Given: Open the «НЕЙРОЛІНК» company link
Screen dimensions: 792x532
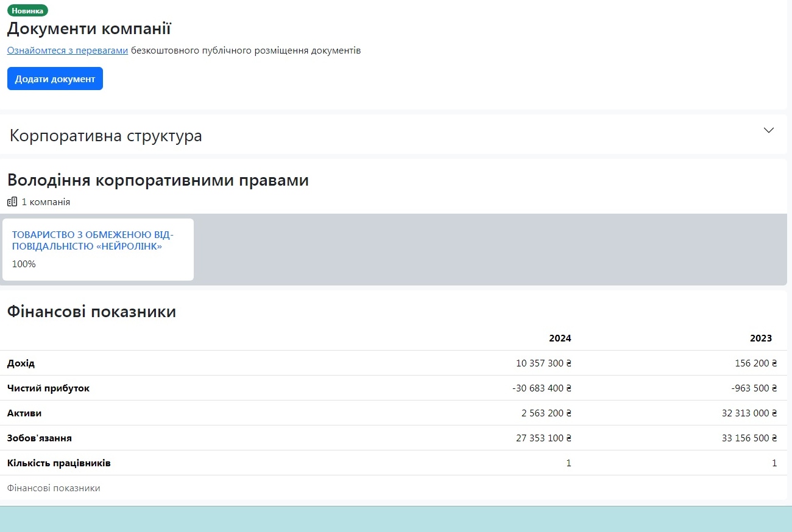Looking at the screenshot, I should pyautogui.click(x=93, y=241).
